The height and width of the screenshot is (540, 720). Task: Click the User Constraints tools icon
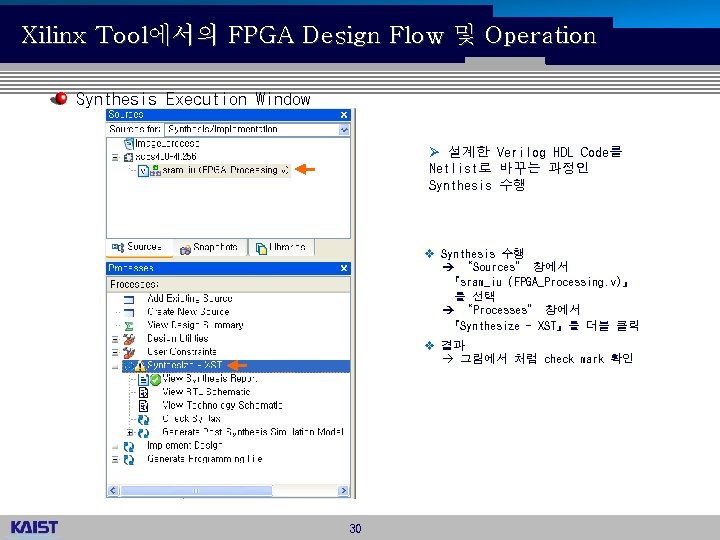(x=129, y=353)
